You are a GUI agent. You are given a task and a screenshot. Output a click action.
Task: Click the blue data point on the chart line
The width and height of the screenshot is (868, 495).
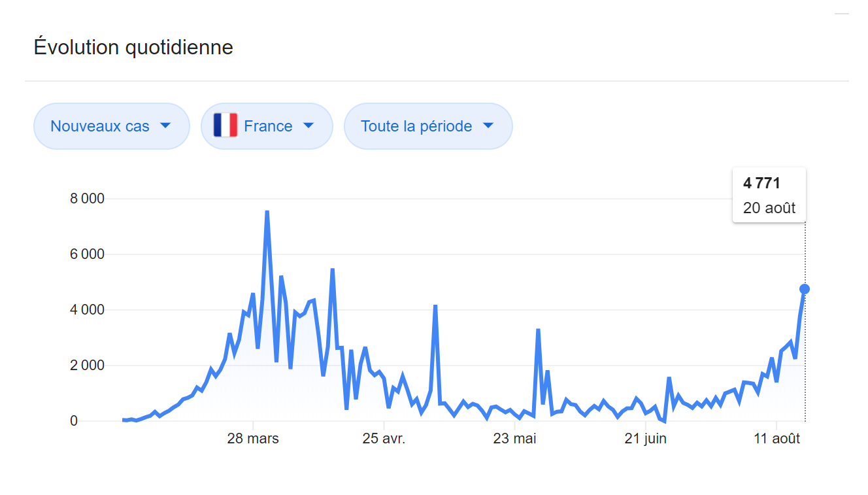[805, 289]
